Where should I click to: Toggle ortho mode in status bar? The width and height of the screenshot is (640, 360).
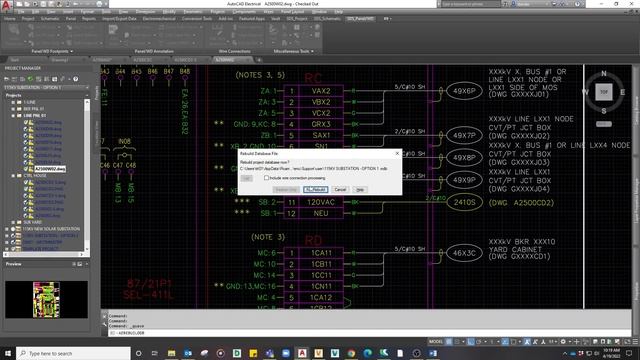point(470,342)
